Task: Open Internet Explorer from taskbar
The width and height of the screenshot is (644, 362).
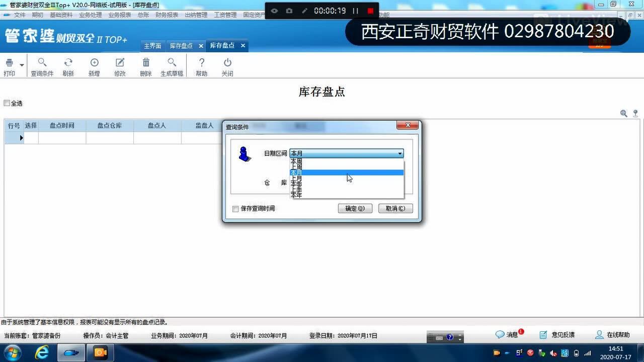Action: (x=42, y=353)
